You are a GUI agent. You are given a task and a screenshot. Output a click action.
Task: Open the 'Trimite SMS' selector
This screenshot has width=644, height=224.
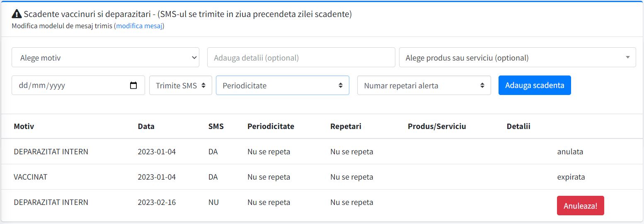pos(181,85)
